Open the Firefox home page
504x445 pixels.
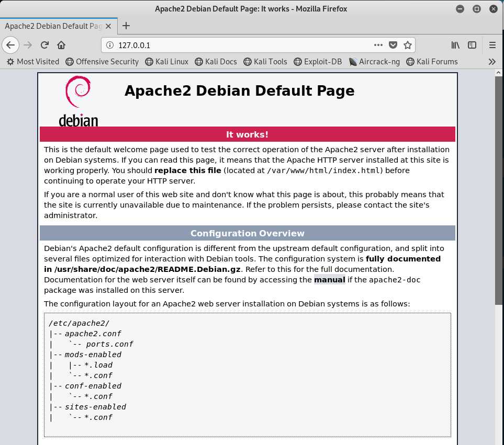click(x=61, y=45)
